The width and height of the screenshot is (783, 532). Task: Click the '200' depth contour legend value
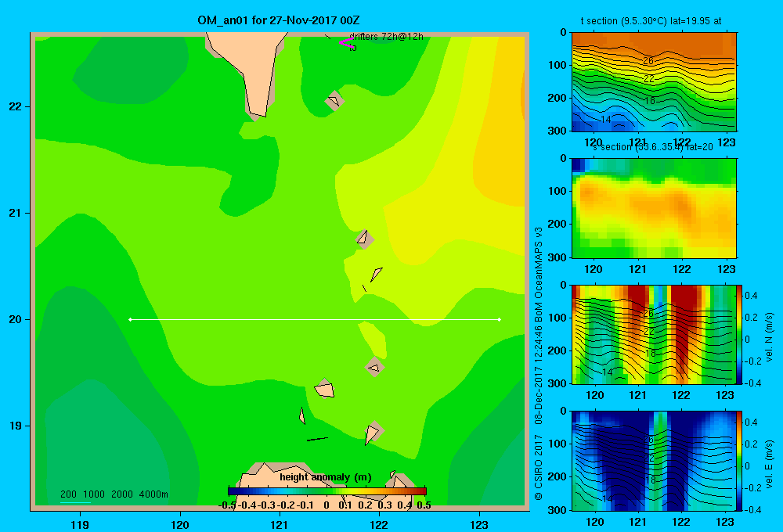(68, 494)
